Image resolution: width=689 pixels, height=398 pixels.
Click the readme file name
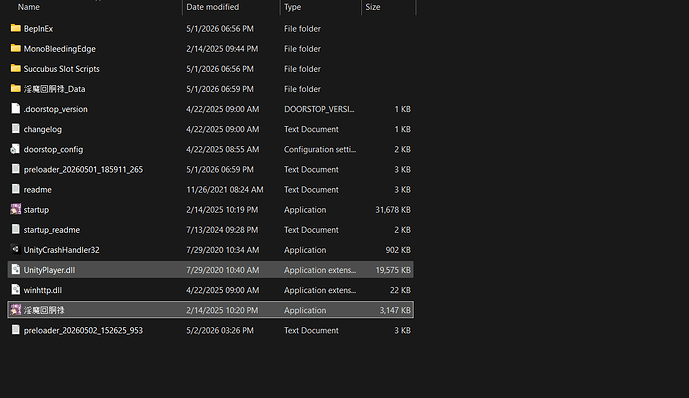click(37, 190)
